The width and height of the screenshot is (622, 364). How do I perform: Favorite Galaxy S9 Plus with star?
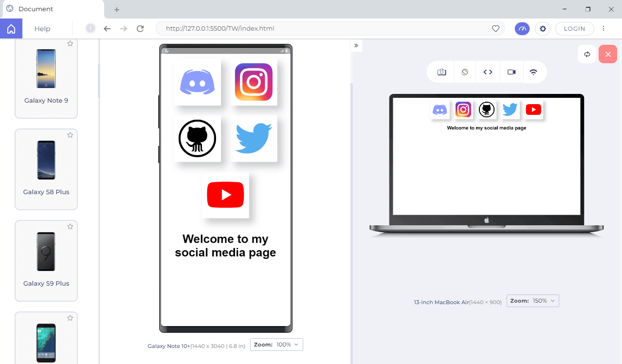[70, 226]
